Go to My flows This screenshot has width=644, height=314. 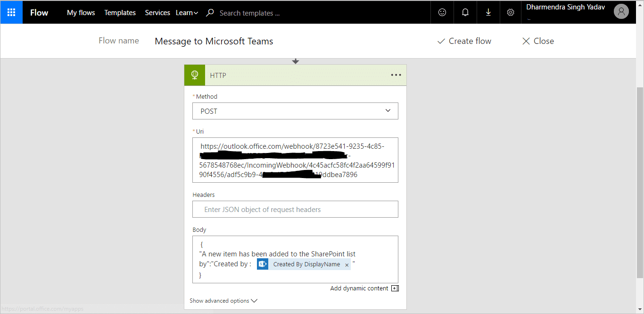(x=81, y=13)
